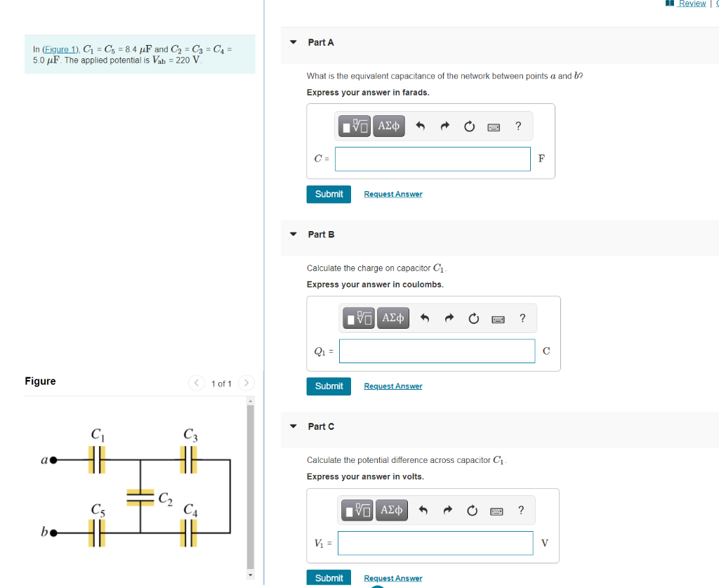Click the keyboard icon in Part B toolbar

(x=497, y=318)
